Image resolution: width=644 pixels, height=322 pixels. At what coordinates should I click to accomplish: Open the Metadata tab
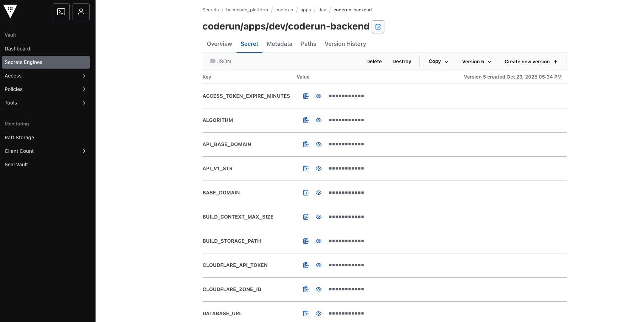coord(279,44)
